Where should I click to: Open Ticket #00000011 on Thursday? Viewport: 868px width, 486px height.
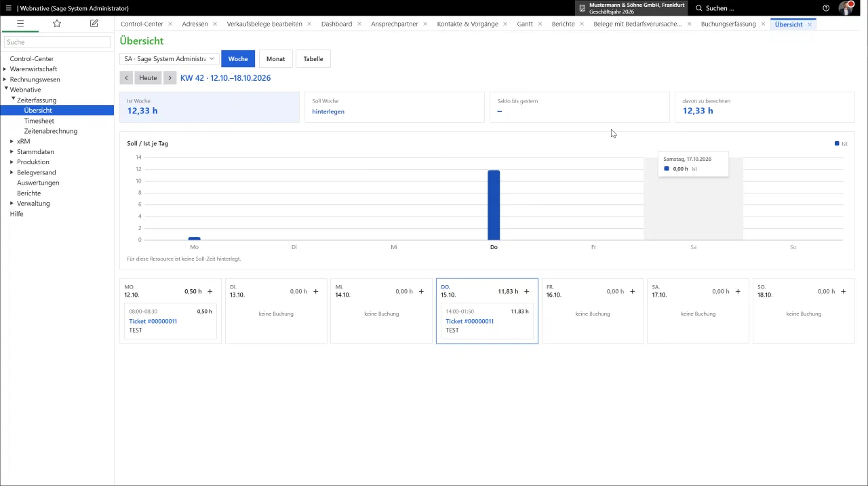coord(469,321)
